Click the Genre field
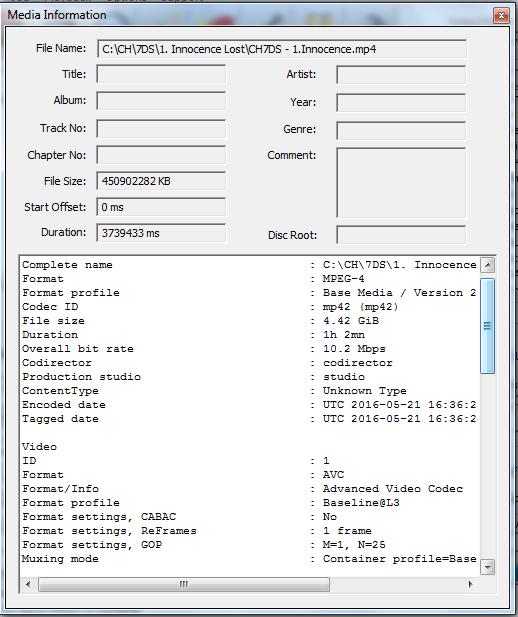Image resolution: width=518 pixels, height=617 pixels. click(401, 130)
